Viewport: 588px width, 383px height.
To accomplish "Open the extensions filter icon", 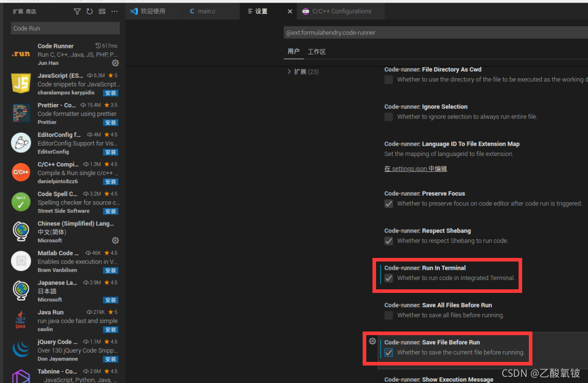I will [x=77, y=12].
